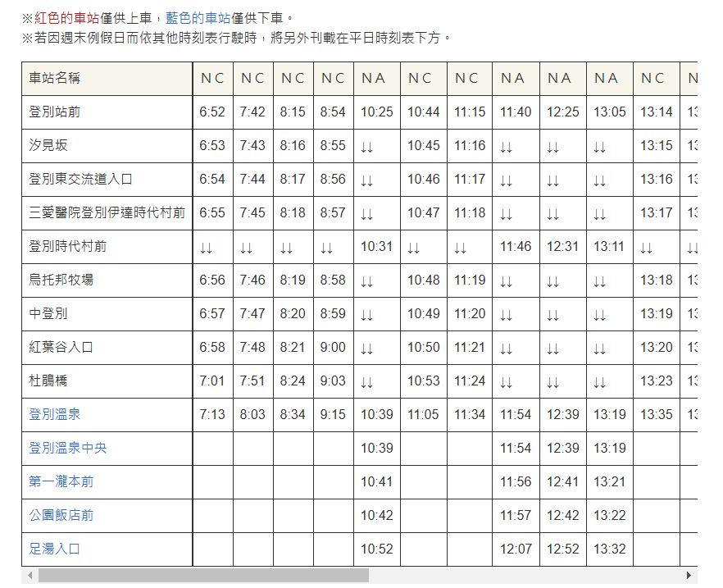The image size is (723, 588).
Task: Click the 13:32 time in 足湯入口 row
Action: 610,549
